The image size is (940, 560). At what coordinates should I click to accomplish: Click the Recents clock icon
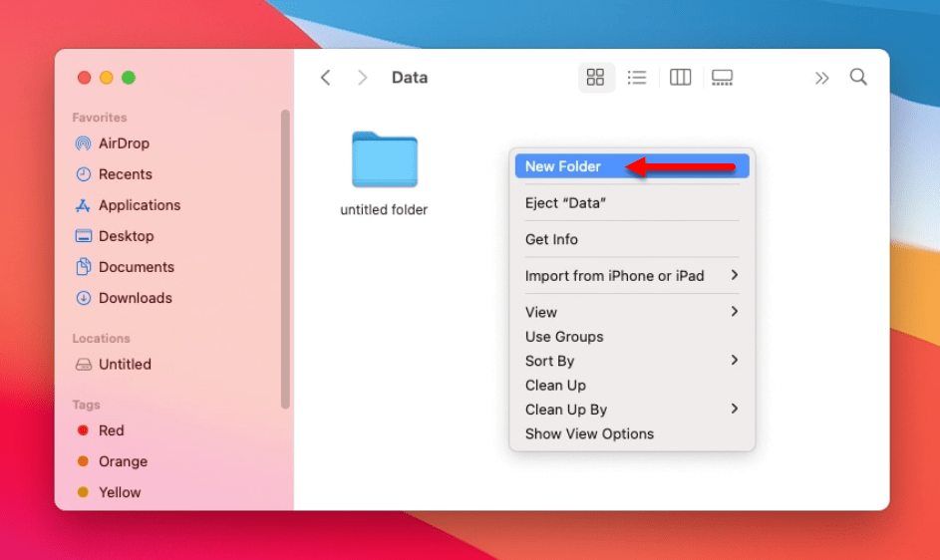coord(84,173)
